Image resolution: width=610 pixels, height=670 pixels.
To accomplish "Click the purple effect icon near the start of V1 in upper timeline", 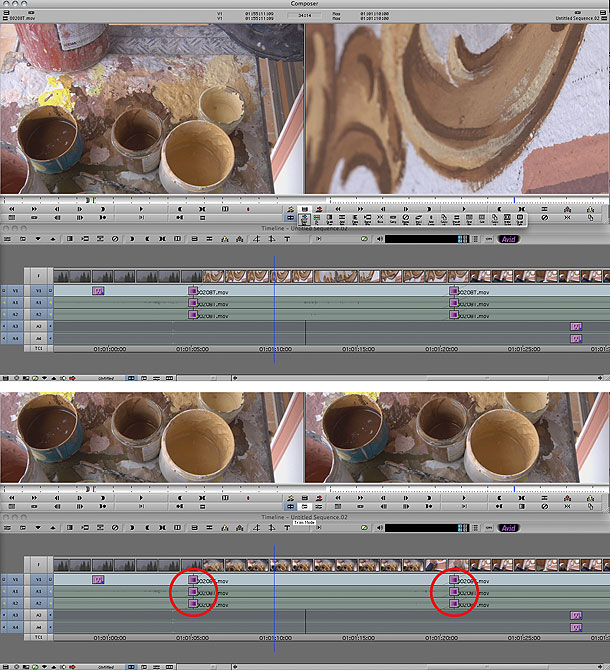I will pyautogui.click(x=98, y=291).
